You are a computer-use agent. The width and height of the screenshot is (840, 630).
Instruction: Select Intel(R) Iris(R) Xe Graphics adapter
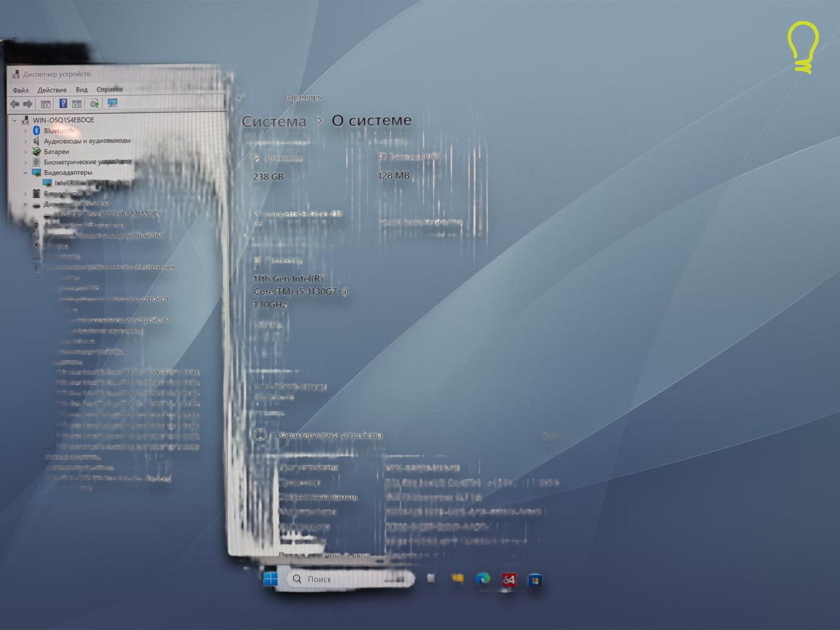coord(92,183)
